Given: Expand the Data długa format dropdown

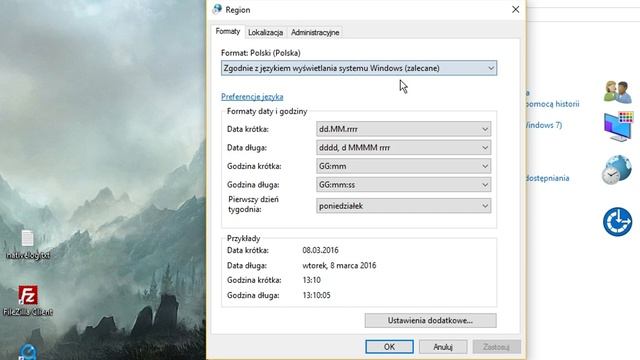Looking at the screenshot, I should coord(403,148).
